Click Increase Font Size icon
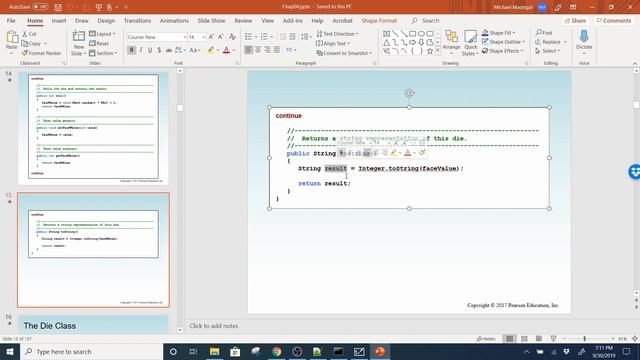 [211, 37]
